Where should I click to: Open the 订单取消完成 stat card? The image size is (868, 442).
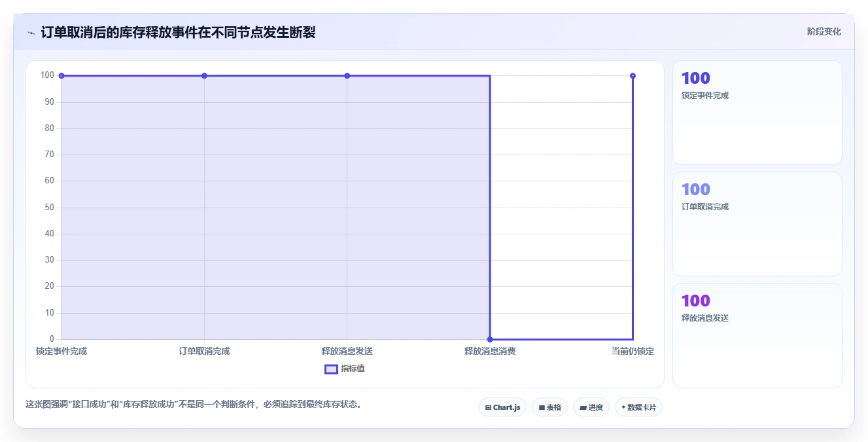[x=757, y=224]
